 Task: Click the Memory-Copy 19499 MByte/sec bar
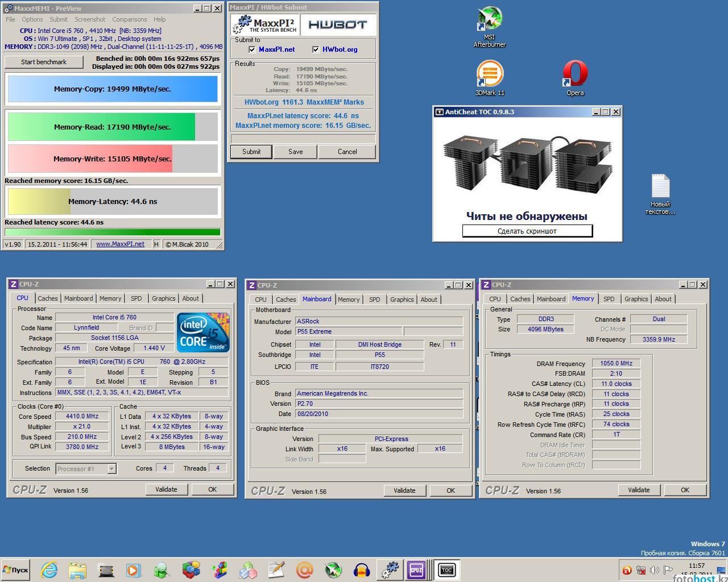pyautogui.click(x=113, y=89)
